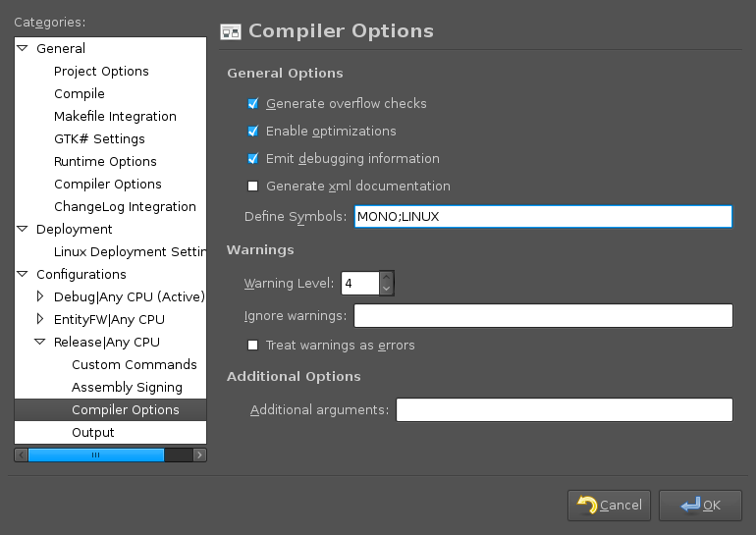
Task: Select Makefile Integration
Action: pos(110,116)
